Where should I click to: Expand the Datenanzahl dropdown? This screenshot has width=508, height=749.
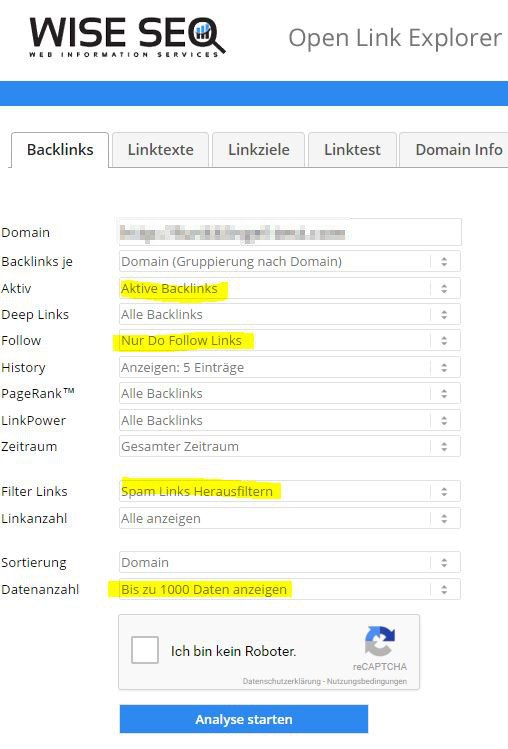pyautogui.click(x=290, y=589)
